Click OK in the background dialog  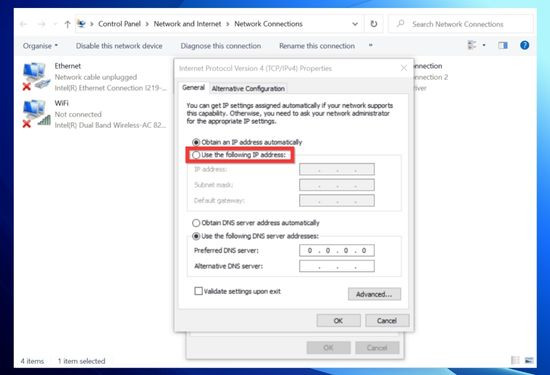click(x=328, y=348)
